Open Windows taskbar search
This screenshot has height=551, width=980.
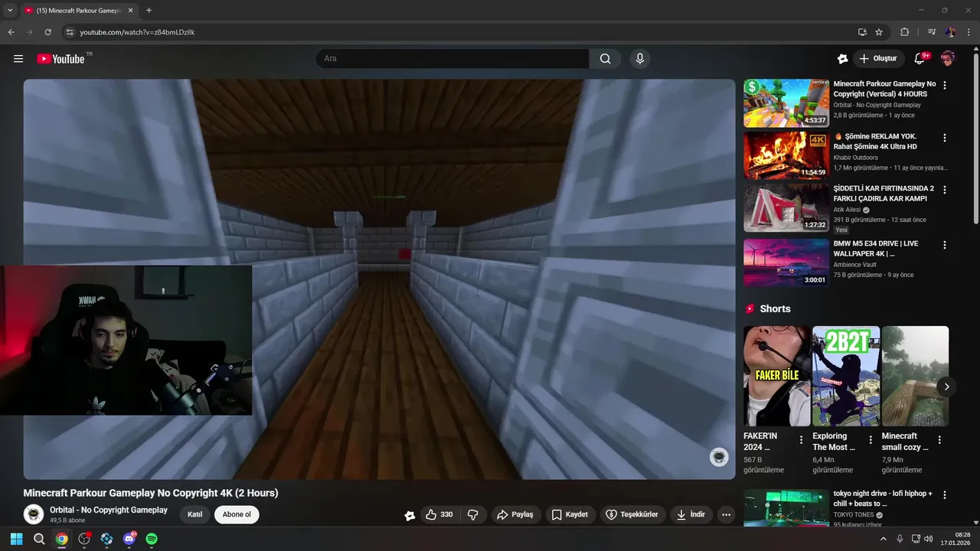39,539
